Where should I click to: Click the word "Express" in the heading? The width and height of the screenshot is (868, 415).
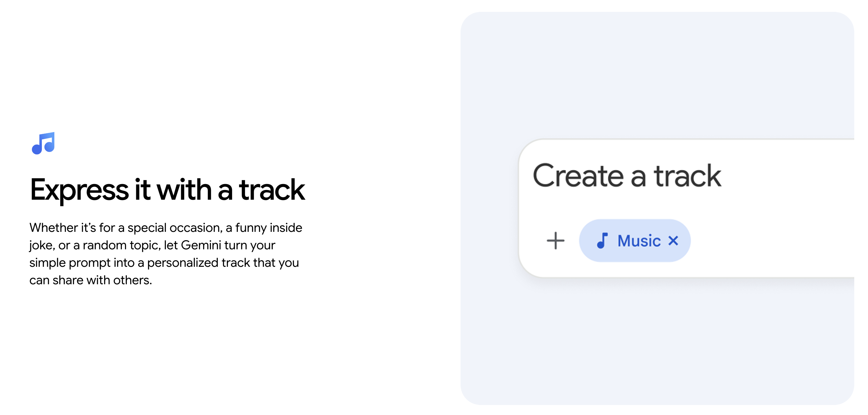click(x=79, y=190)
